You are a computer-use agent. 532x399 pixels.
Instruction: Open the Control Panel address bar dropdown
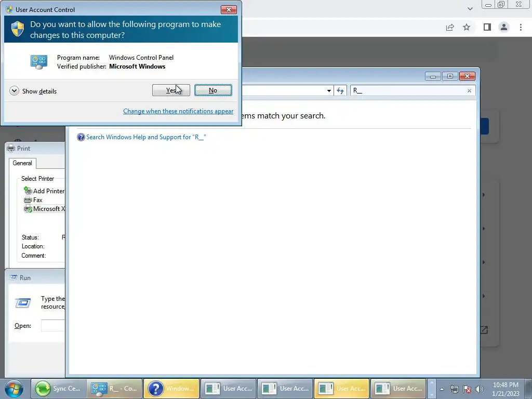(329, 90)
